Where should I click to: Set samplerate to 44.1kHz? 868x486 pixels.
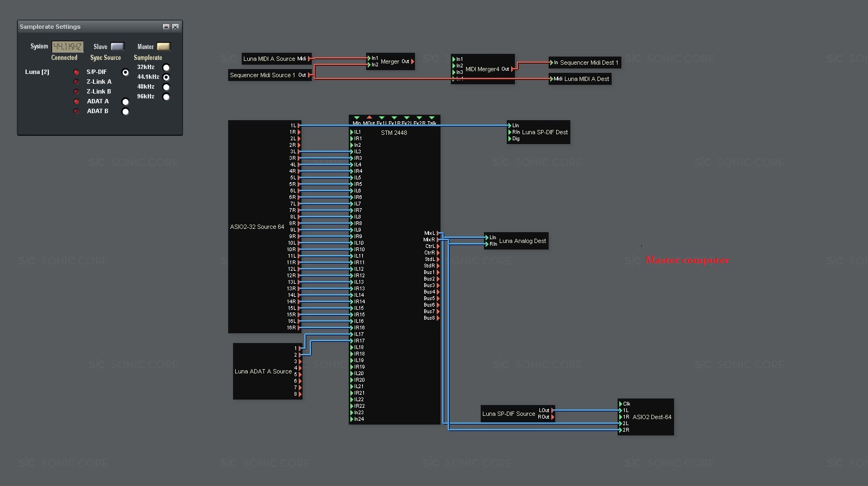tap(166, 77)
